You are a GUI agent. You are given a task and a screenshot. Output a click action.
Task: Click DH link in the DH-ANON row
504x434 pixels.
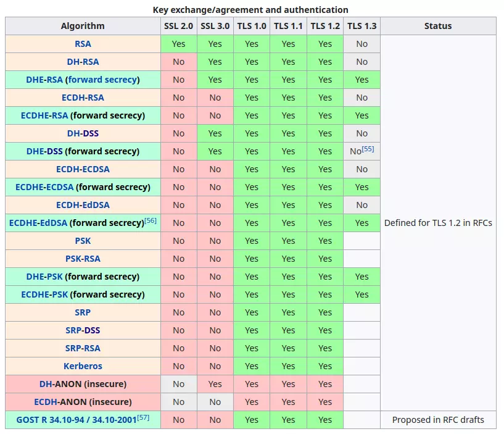[x=45, y=384]
